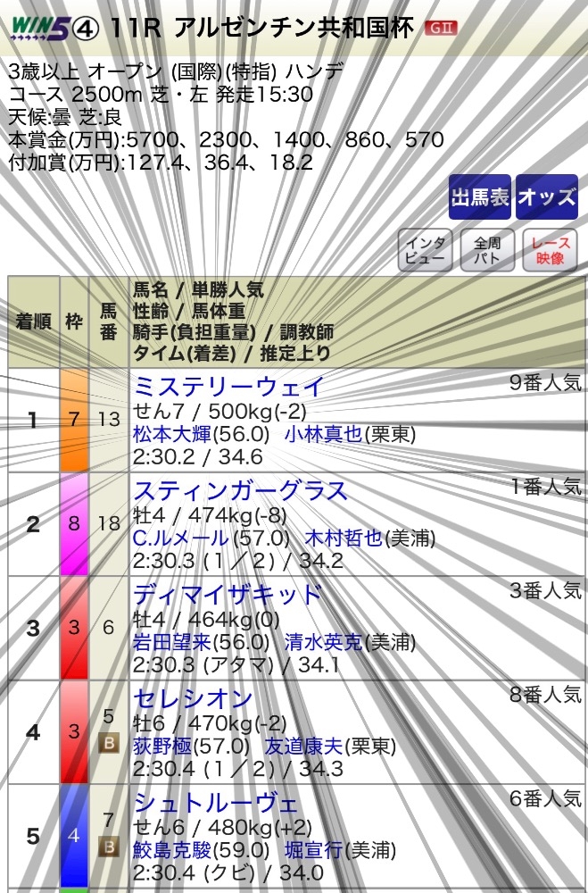Click the WIN5 logo icon

pyautogui.click(x=42, y=29)
